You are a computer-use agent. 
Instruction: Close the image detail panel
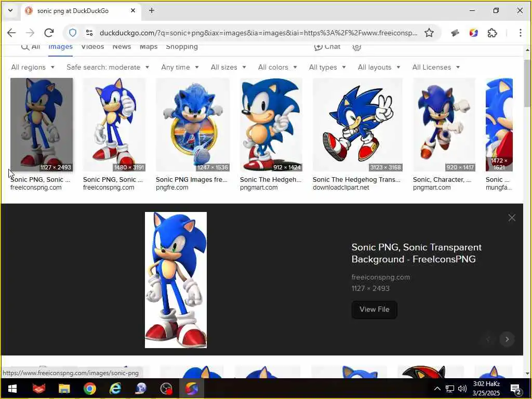click(512, 218)
